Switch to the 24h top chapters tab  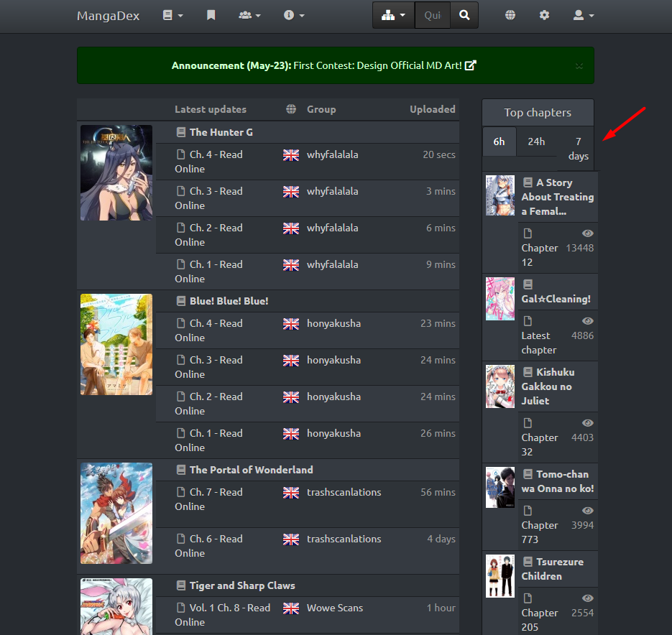pyautogui.click(x=536, y=142)
